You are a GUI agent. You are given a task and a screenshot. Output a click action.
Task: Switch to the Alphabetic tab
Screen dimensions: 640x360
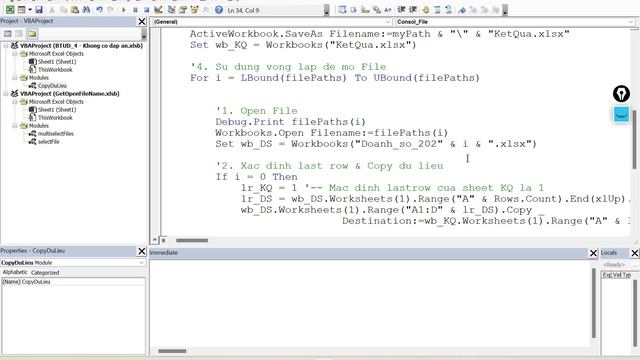tap(15, 272)
